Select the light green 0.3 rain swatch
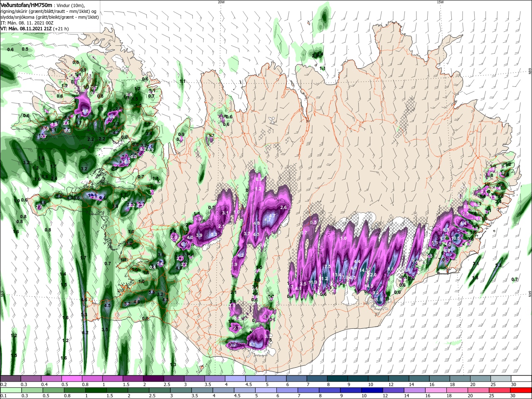Screen dimensions: 532x399 (32, 390)
